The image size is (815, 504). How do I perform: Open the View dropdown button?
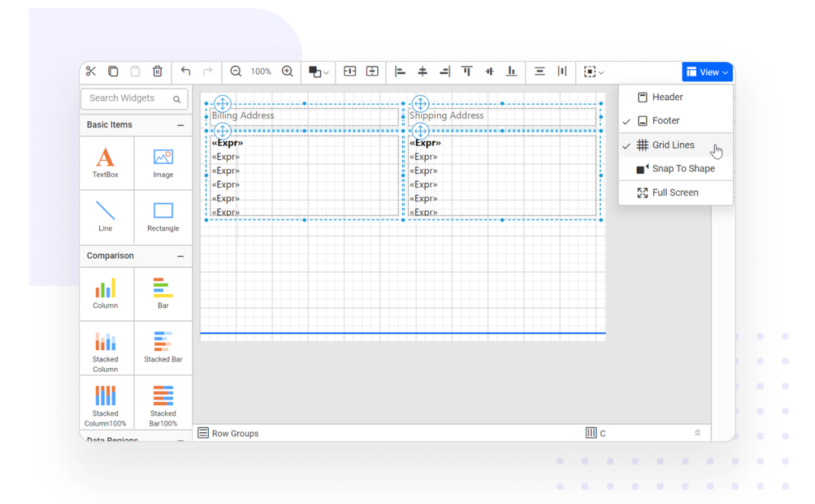click(707, 72)
